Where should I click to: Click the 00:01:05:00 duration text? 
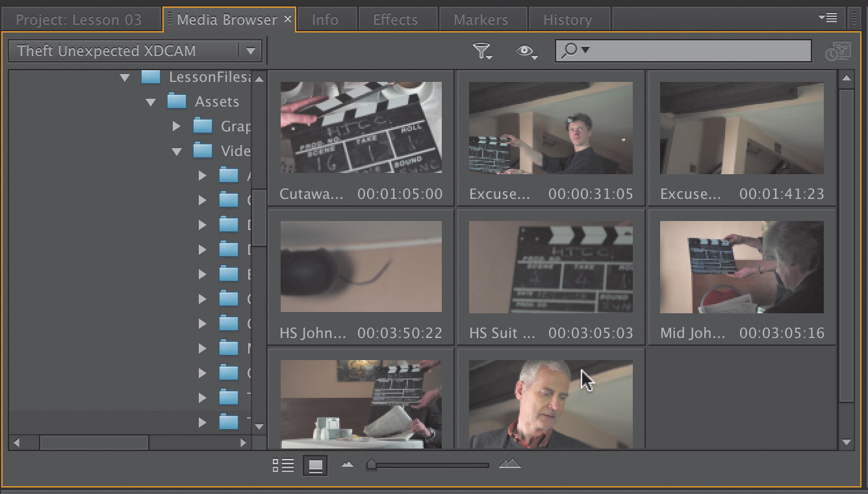[400, 194]
